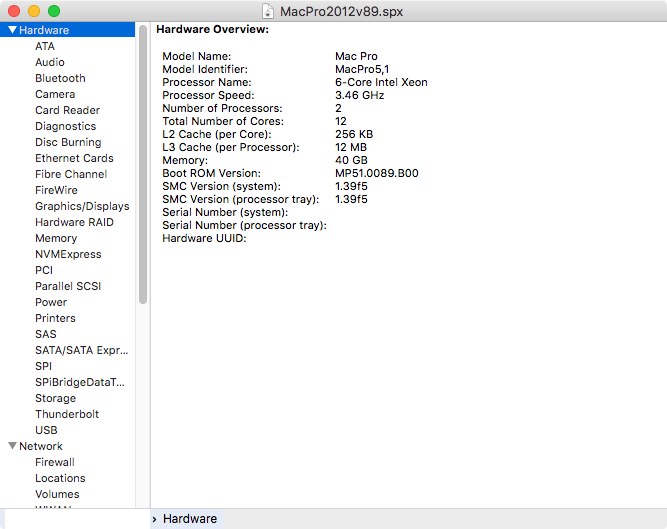Select the Power item

51,302
